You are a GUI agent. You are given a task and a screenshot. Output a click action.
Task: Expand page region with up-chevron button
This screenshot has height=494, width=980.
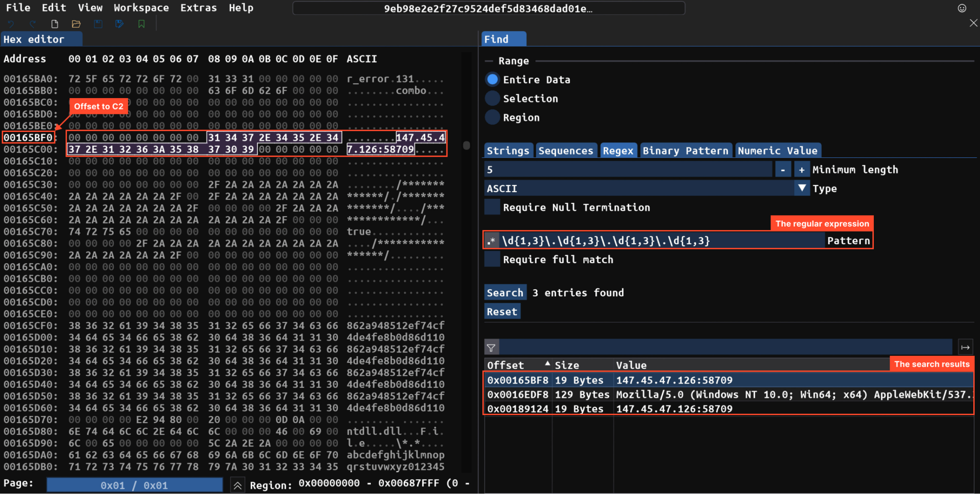(237, 485)
